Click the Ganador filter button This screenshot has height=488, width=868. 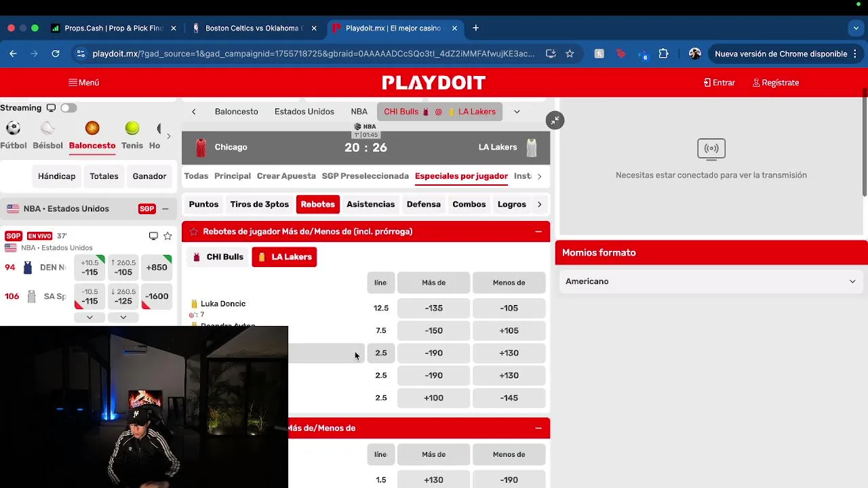[x=149, y=176]
